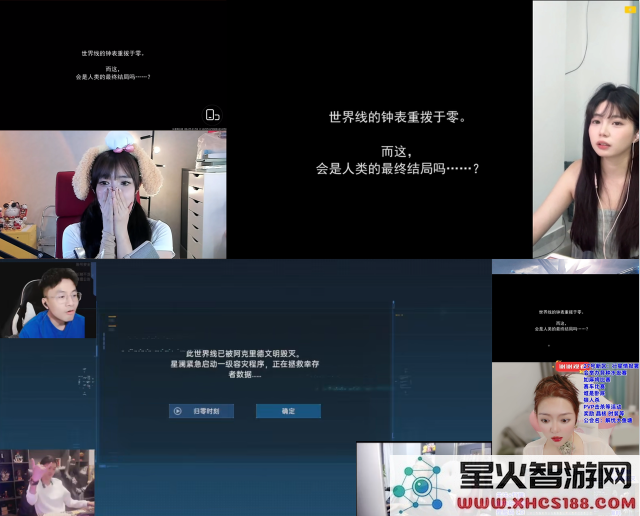Click the 确定 confirm button
Screen dimensions: 640x516
[288, 411]
